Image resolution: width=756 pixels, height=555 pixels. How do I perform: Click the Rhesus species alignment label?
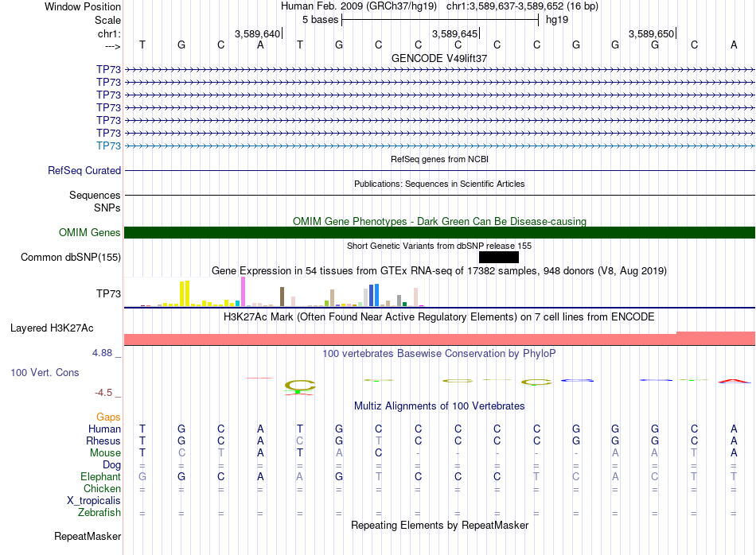[x=103, y=441]
